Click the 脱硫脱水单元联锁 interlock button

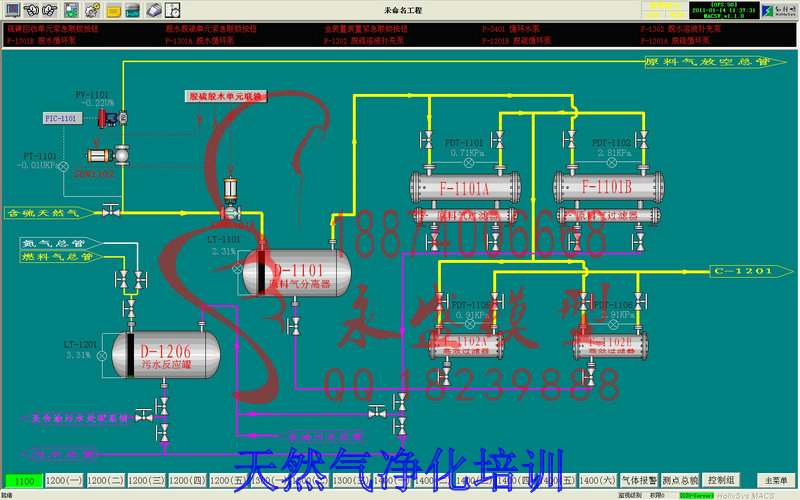pyautogui.click(x=226, y=96)
